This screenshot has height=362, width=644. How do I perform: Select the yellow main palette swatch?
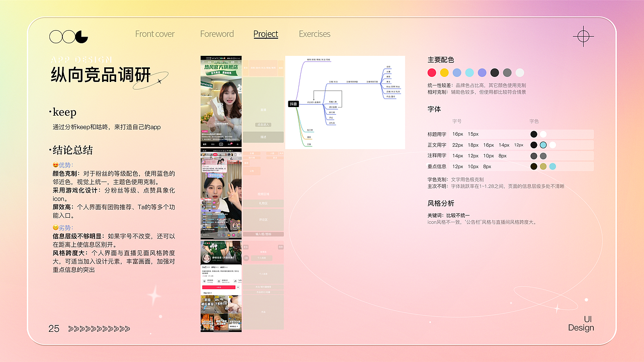444,72
